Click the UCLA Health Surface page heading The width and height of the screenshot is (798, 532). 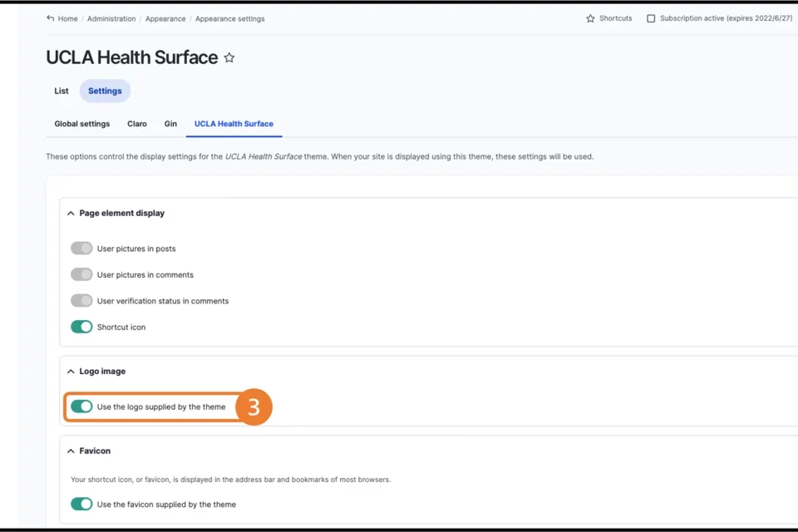tap(132, 57)
